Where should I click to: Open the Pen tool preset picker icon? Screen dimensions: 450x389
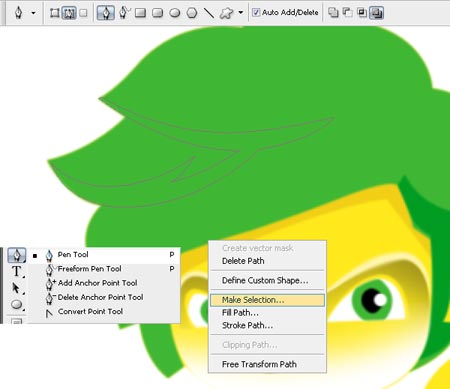(18, 13)
